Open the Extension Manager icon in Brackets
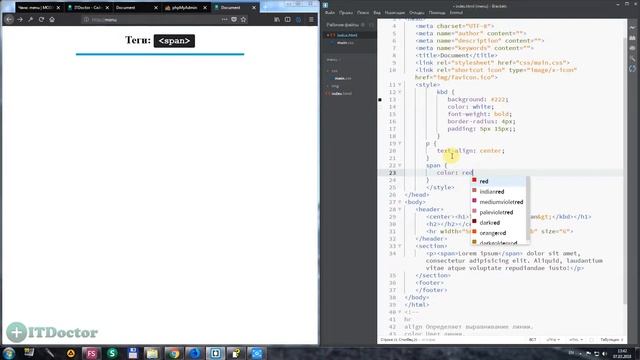This screenshot has width=640, height=360. pos(633,38)
